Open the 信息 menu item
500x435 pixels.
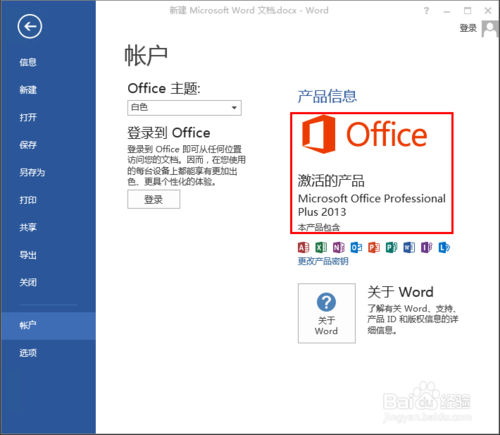click(28, 62)
